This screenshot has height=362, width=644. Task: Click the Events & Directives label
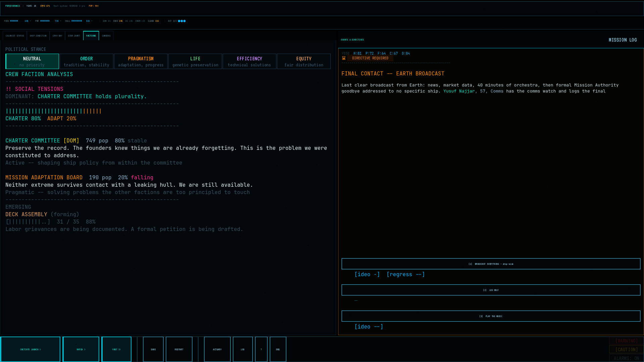click(x=352, y=40)
